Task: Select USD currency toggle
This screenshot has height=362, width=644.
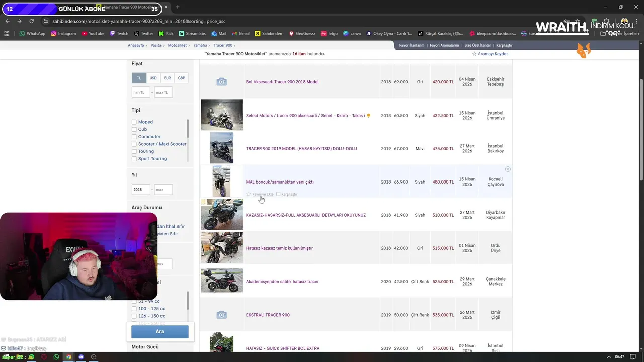Action: pos(153,78)
